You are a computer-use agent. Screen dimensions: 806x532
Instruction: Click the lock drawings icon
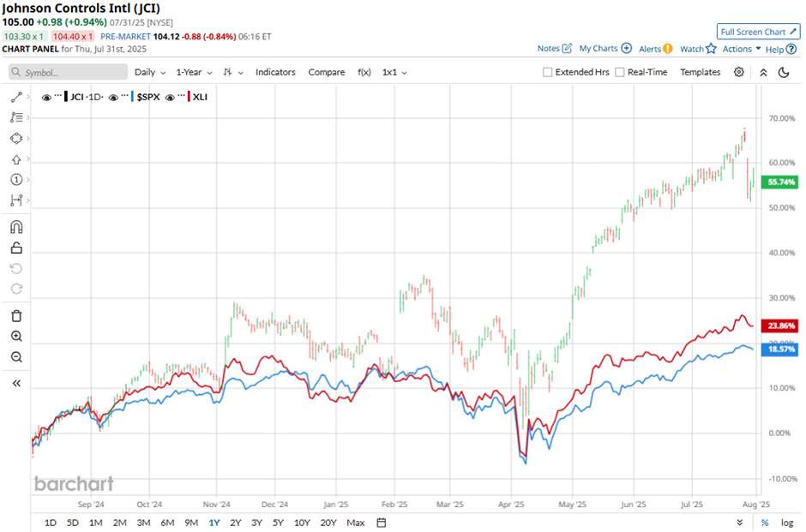point(16,248)
